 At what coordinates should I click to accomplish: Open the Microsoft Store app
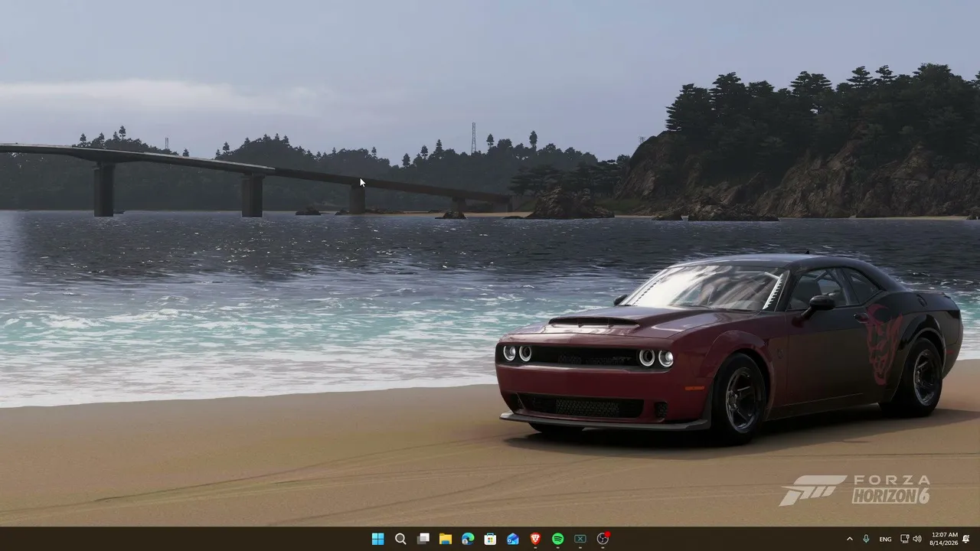click(490, 539)
